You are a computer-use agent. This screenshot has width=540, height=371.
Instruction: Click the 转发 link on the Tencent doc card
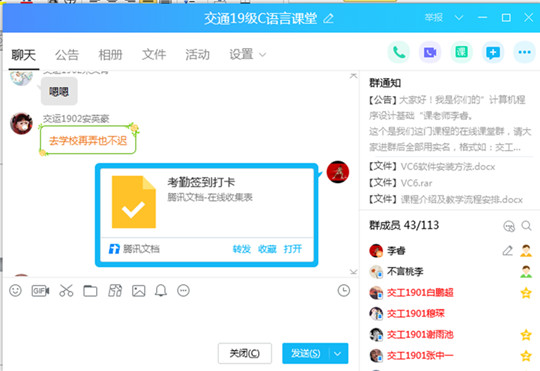point(242,249)
